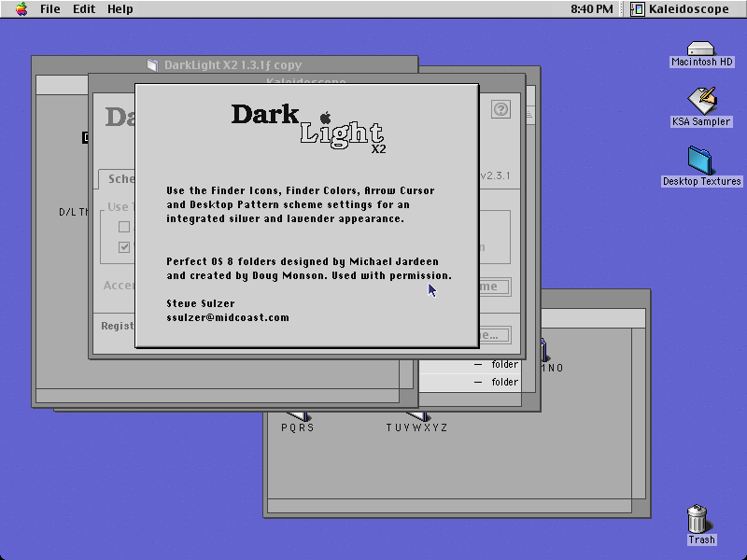Screen dimensions: 747x560
Task: Click the folder icon in DarkLight X2 title bar
Action: pyautogui.click(x=152, y=64)
